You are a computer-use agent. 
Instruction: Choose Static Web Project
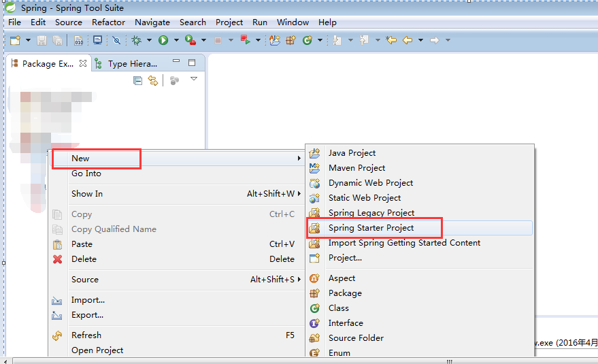pyautogui.click(x=419, y=197)
